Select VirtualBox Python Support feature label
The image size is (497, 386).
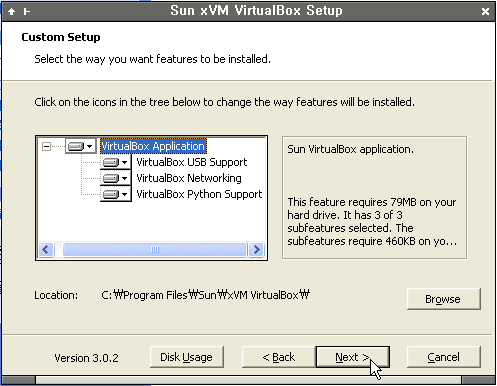click(x=199, y=194)
